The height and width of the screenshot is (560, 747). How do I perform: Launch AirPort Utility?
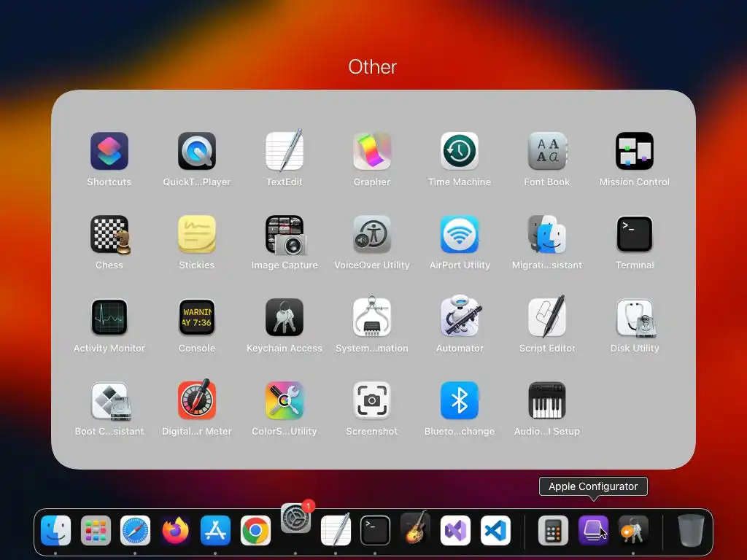[x=460, y=234]
